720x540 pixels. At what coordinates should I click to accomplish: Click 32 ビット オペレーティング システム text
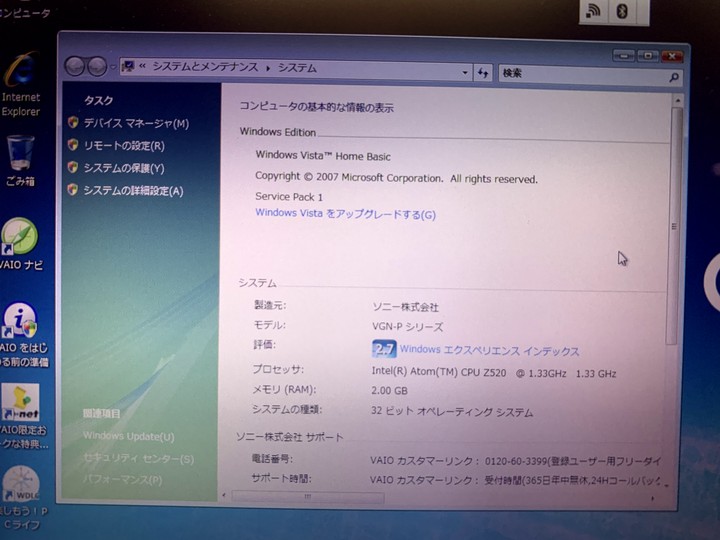pos(452,411)
